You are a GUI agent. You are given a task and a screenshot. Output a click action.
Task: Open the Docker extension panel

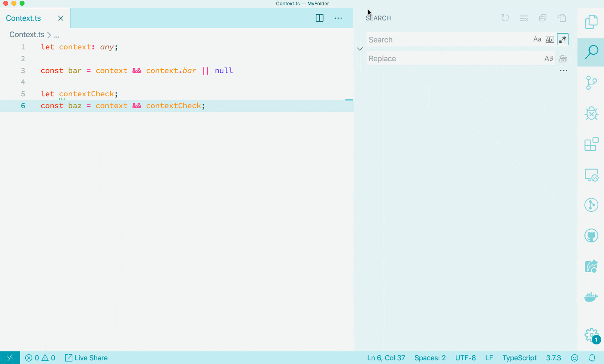(x=591, y=297)
